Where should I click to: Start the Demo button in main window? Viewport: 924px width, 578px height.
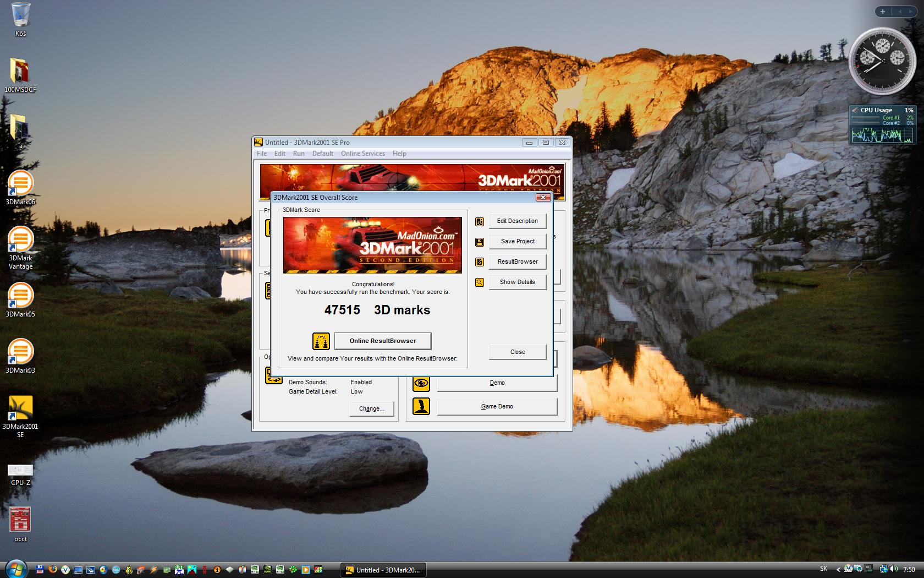pyautogui.click(x=497, y=383)
